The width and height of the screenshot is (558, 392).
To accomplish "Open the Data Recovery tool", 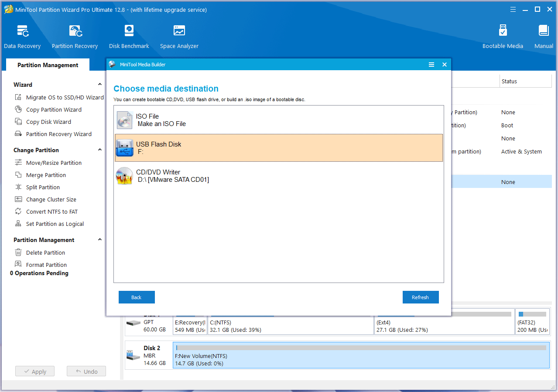I will (22, 37).
